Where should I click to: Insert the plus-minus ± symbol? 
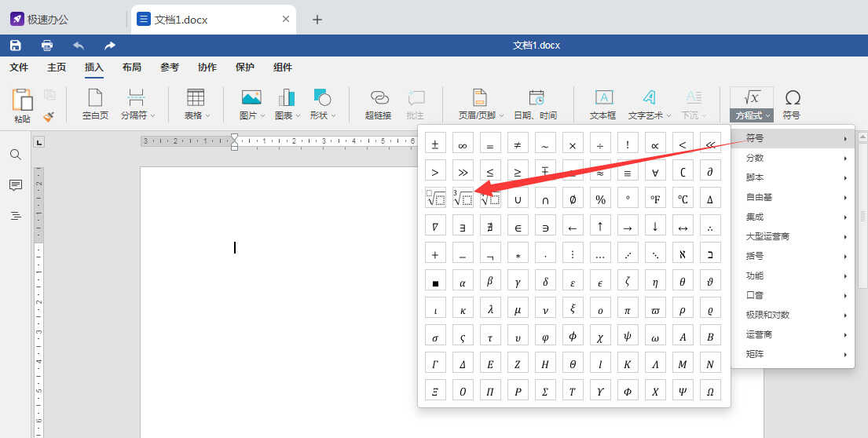(x=435, y=143)
